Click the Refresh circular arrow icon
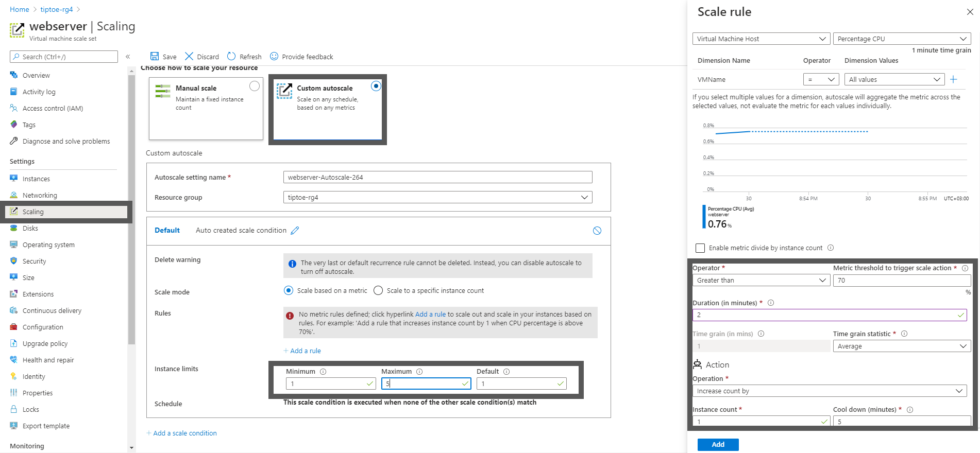980x453 pixels. point(231,56)
